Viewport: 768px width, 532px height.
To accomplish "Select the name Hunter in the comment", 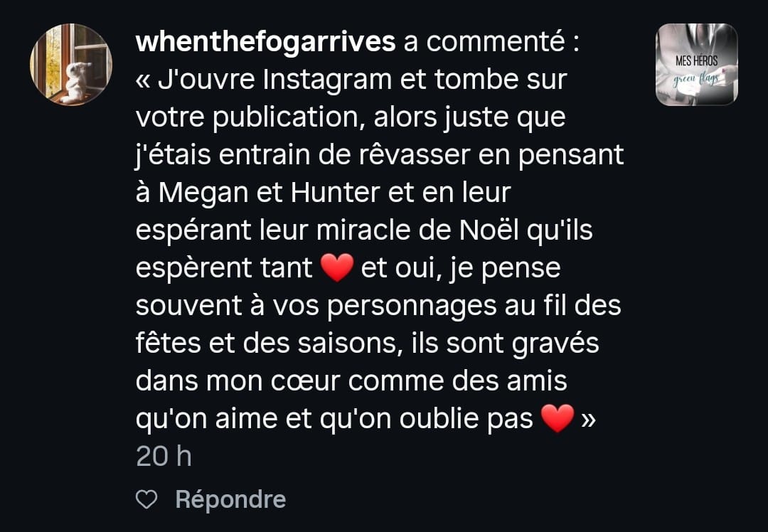I will 335,193.
